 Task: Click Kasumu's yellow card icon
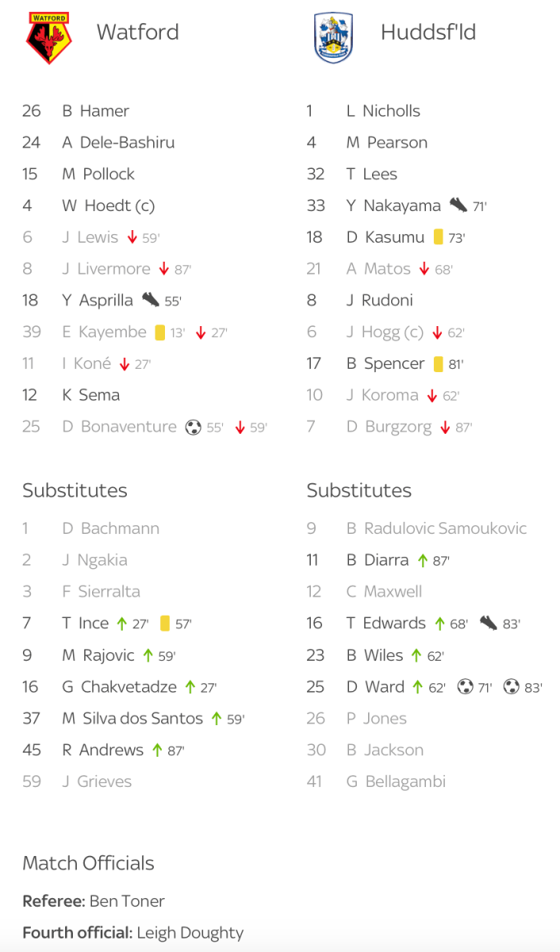(x=438, y=237)
